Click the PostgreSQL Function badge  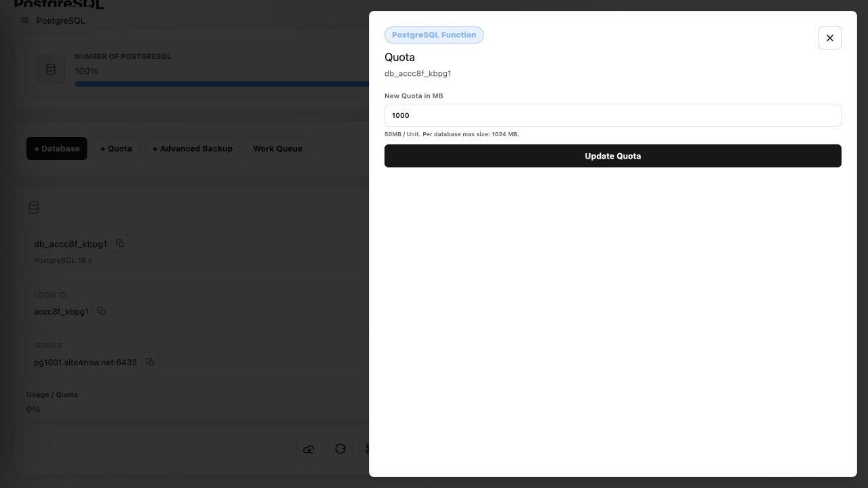[x=434, y=35]
